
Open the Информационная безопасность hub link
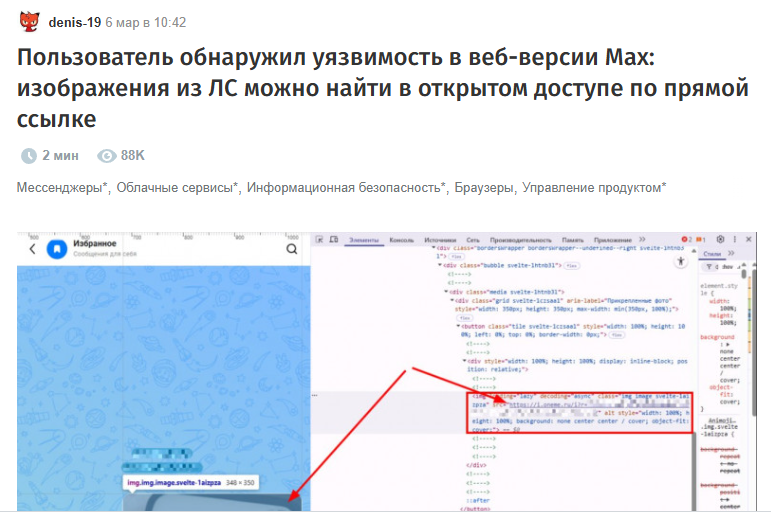pyautogui.click(x=346, y=188)
